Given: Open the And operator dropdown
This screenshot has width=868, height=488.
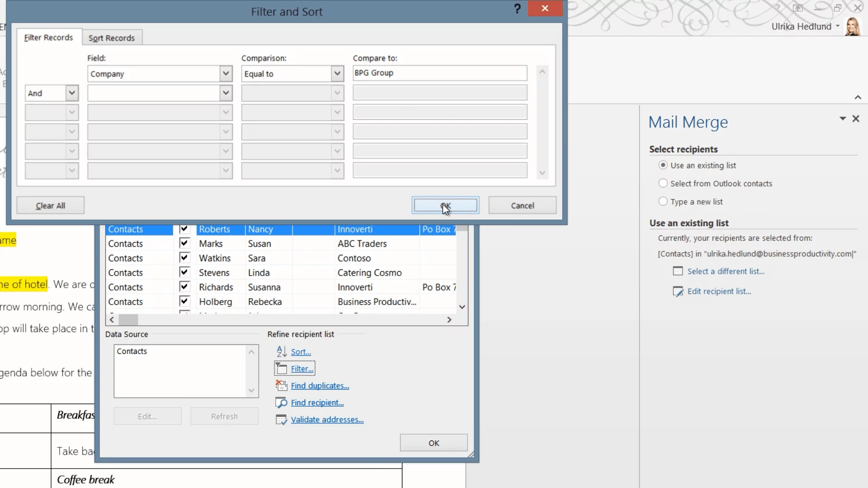Looking at the screenshot, I should click(71, 93).
